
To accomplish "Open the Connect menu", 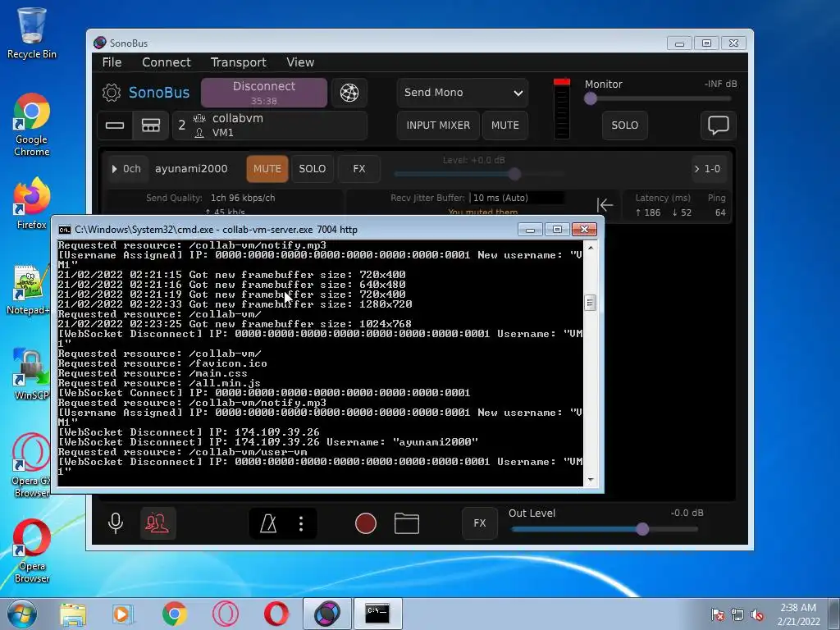I will click(166, 62).
